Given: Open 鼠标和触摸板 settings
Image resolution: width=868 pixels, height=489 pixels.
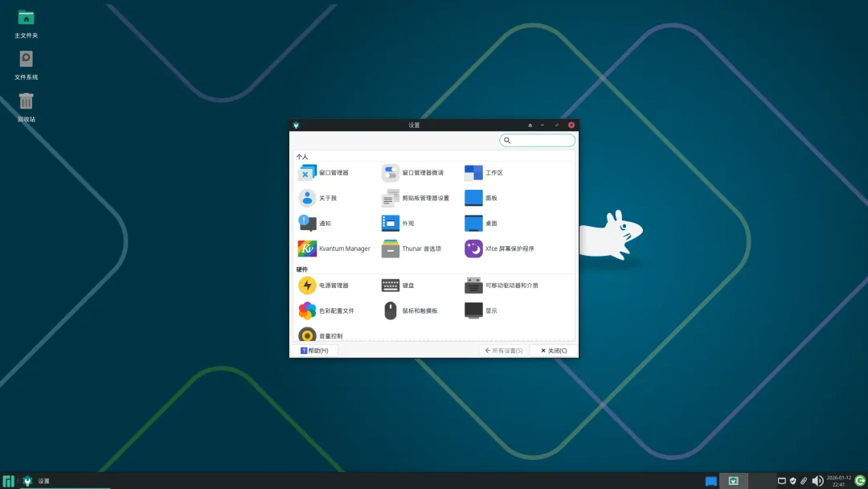Looking at the screenshot, I should point(414,310).
